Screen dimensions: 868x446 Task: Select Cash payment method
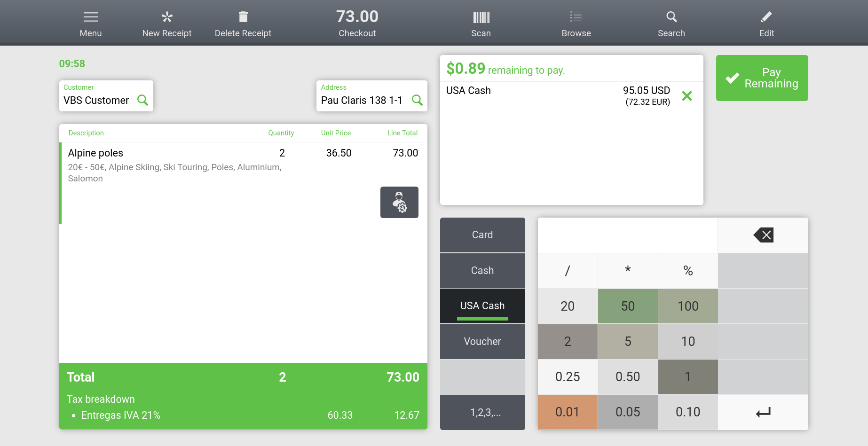point(482,270)
